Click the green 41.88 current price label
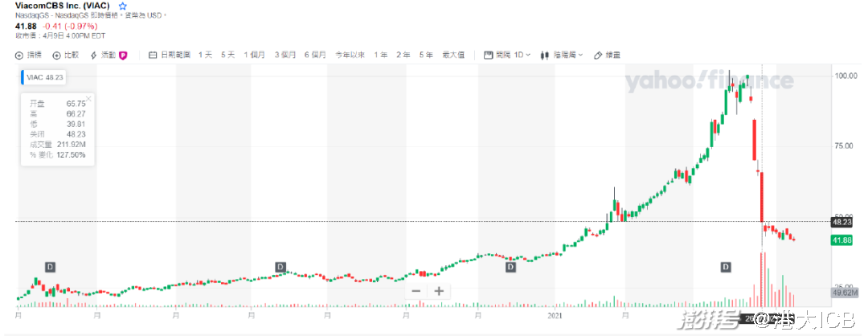Viewport: 868px width, 336px height. [844, 240]
